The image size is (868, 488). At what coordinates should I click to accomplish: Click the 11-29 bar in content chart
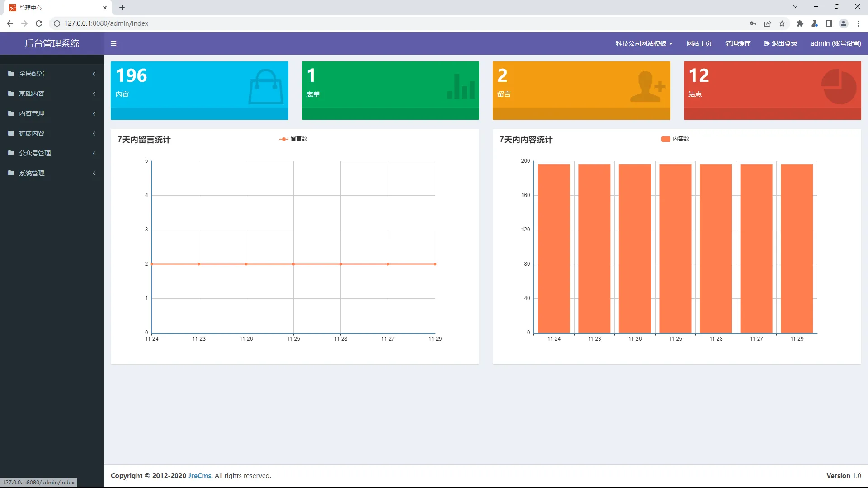click(x=797, y=249)
